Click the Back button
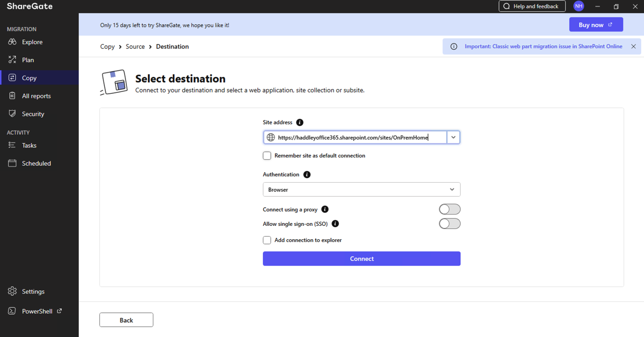The width and height of the screenshot is (644, 337). (x=126, y=320)
